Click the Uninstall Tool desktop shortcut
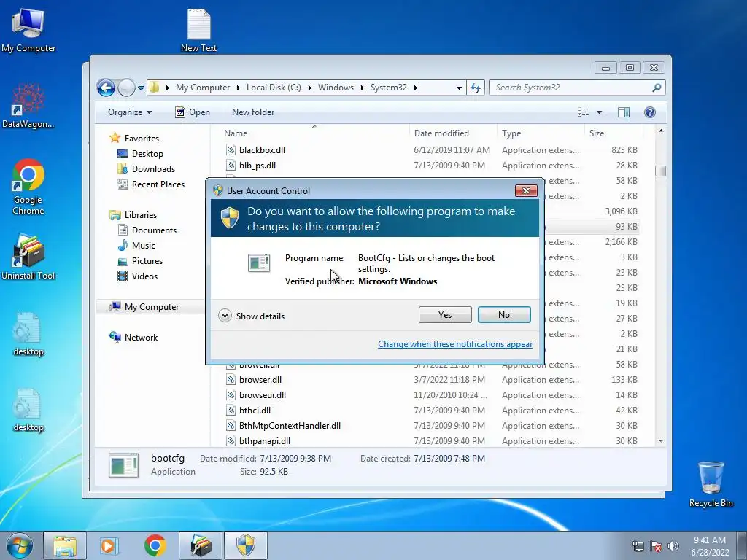Image resolution: width=747 pixels, height=560 pixels. point(28,257)
